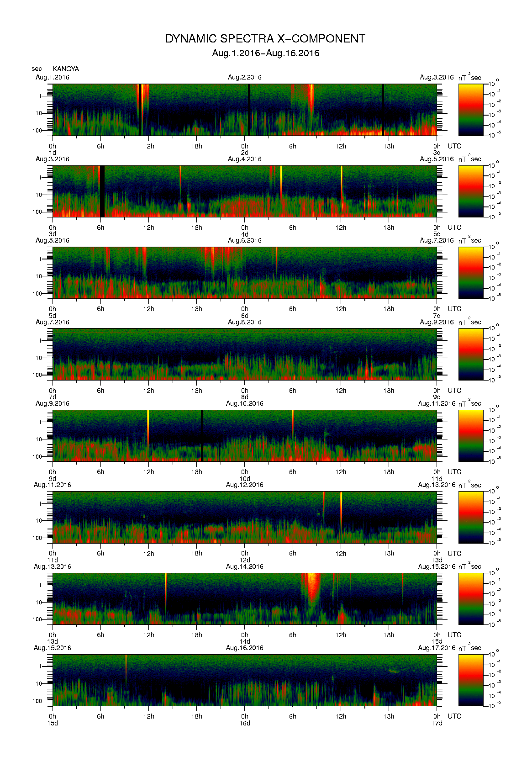Click the black data gap at 6h in the Aug.3 panel

coord(102,191)
